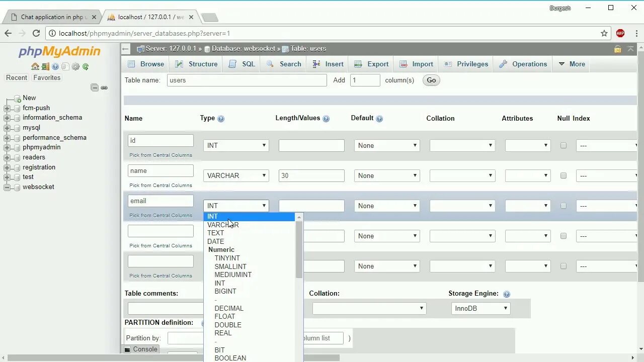The width and height of the screenshot is (644, 362).
Task: Click Database: websocket breadcrumb link
Action: [x=244, y=49]
